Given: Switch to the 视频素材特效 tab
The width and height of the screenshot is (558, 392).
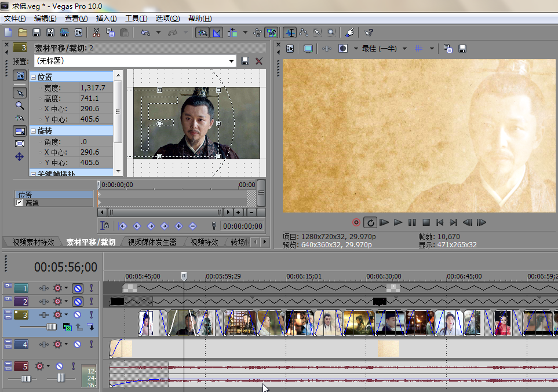Looking at the screenshot, I should (x=33, y=242).
